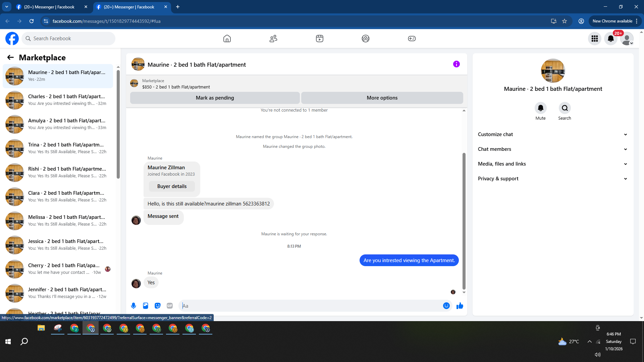Expand Customize chat section

click(552, 134)
